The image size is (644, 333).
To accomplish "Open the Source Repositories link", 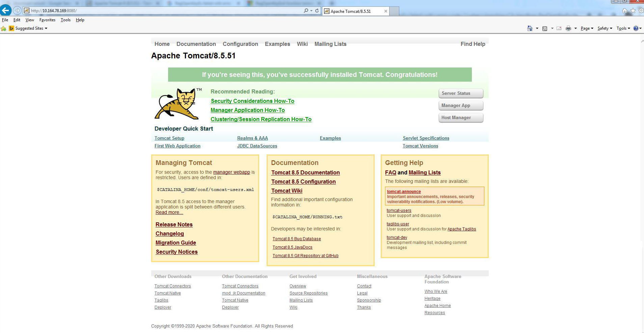I will pos(308,293).
